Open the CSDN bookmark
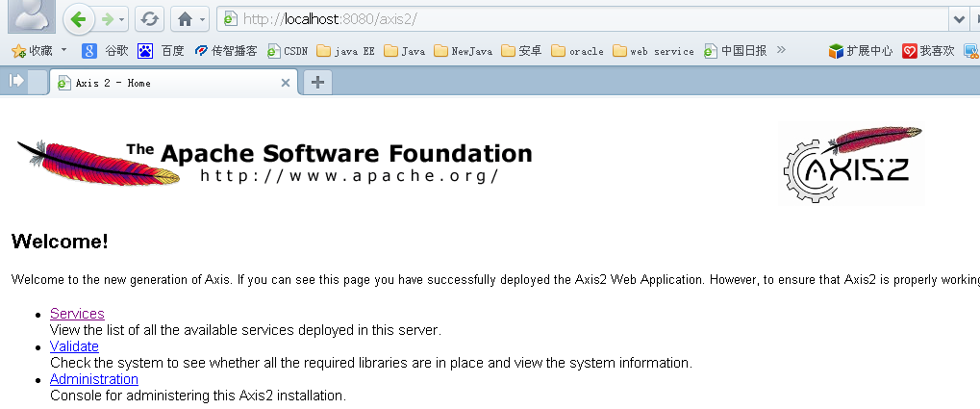The image size is (980, 409). pos(288,51)
